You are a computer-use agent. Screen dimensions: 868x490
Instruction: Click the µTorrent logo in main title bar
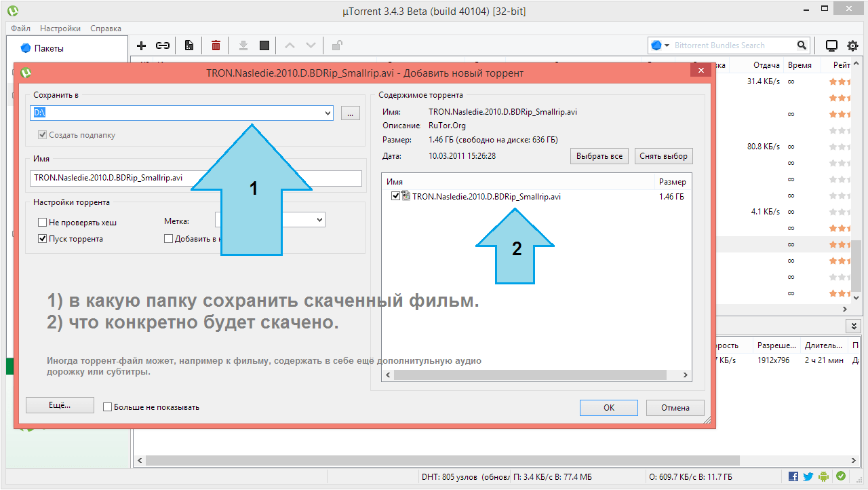pos(12,11)
